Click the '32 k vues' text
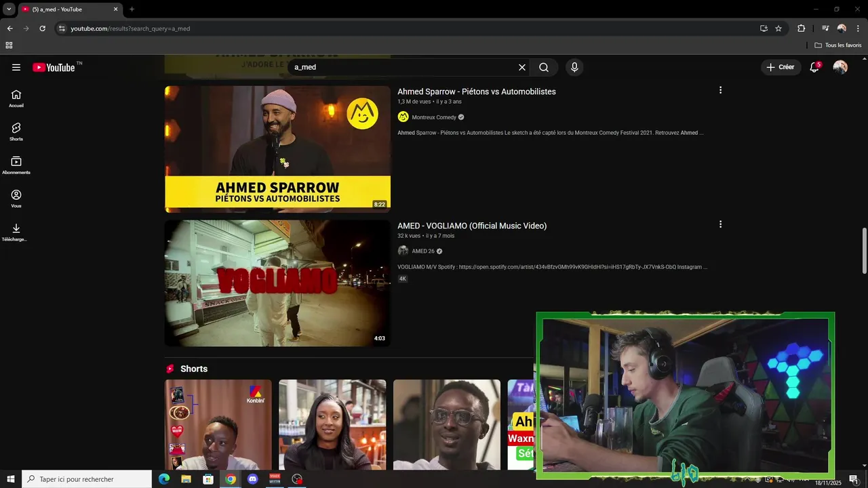 click(x=409, y=236)
